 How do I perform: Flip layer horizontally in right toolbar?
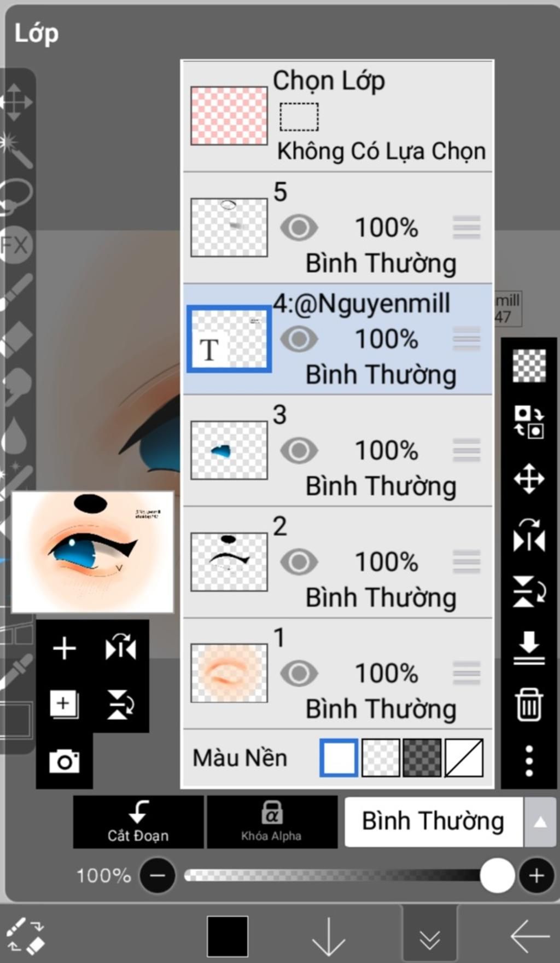pyautogui.click(x=529, y=535)
